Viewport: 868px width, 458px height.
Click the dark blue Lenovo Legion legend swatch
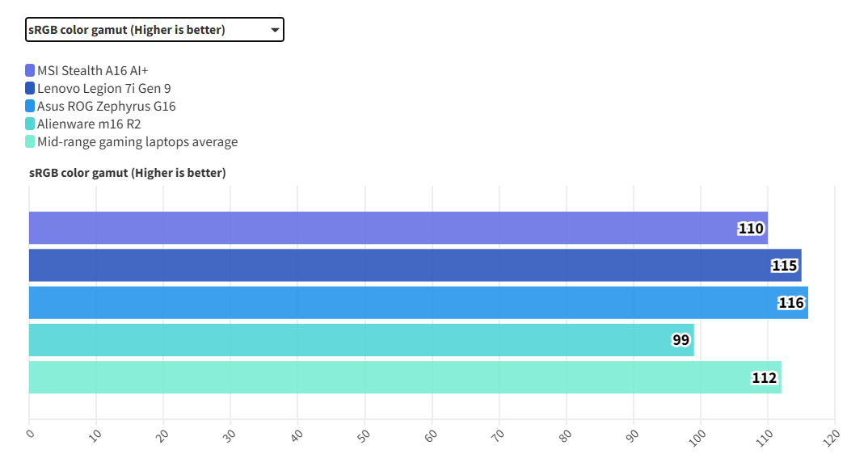pyautogui.click(x=30, y=88)
